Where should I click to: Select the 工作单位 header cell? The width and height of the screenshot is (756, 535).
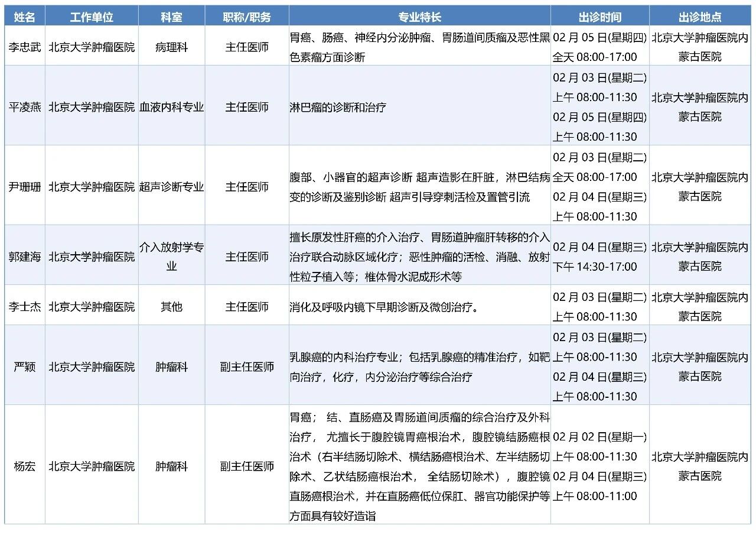point(92,17)
